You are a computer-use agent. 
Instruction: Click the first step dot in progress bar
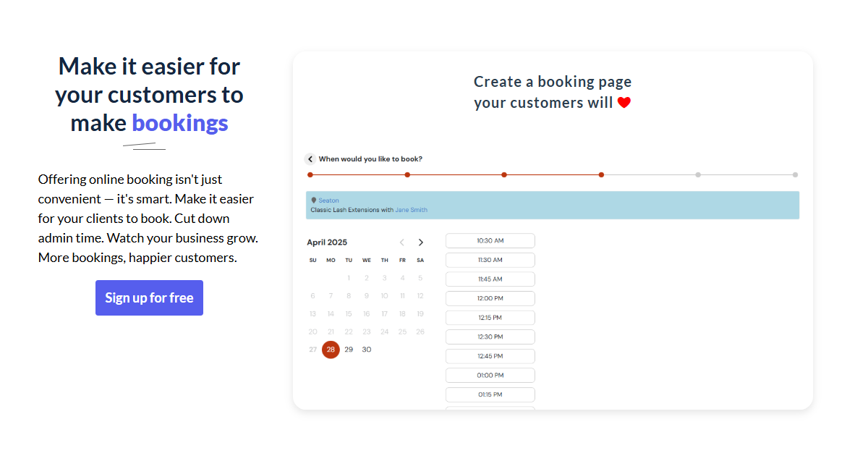[x=310, y=174]
